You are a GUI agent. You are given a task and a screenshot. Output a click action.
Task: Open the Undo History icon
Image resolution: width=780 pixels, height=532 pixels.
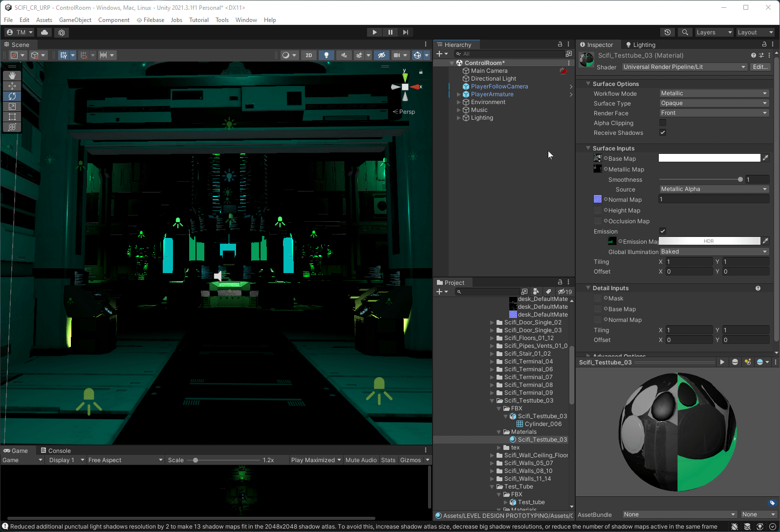[x=668, y=32]
